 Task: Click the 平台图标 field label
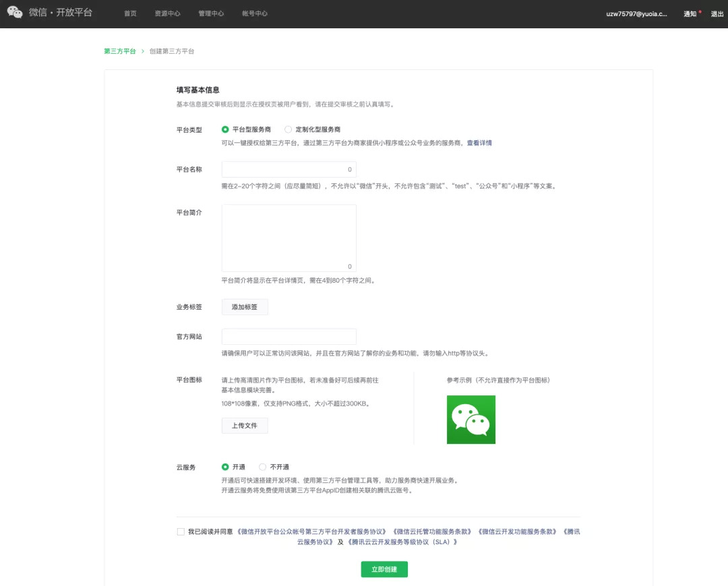point(189,380)
